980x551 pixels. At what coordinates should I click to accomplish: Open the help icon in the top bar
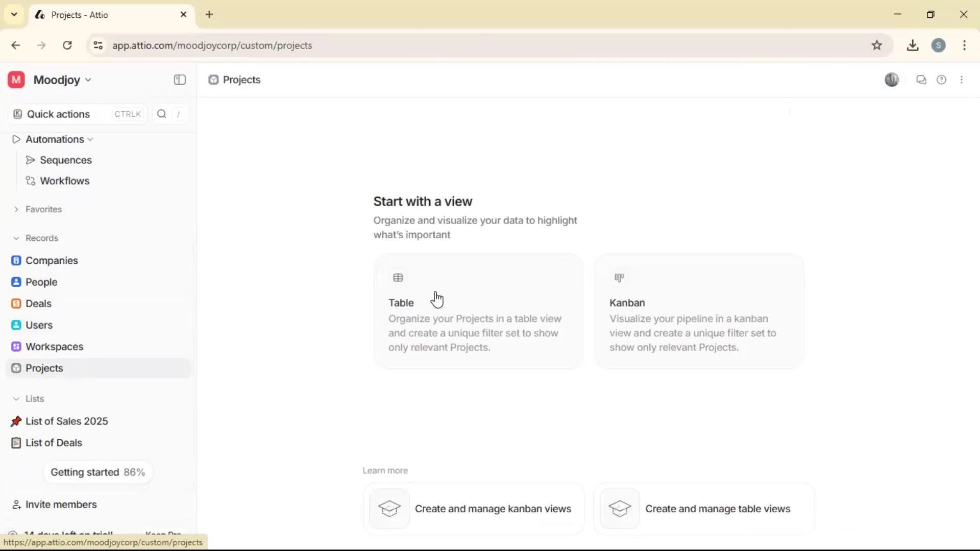(942, 80)
